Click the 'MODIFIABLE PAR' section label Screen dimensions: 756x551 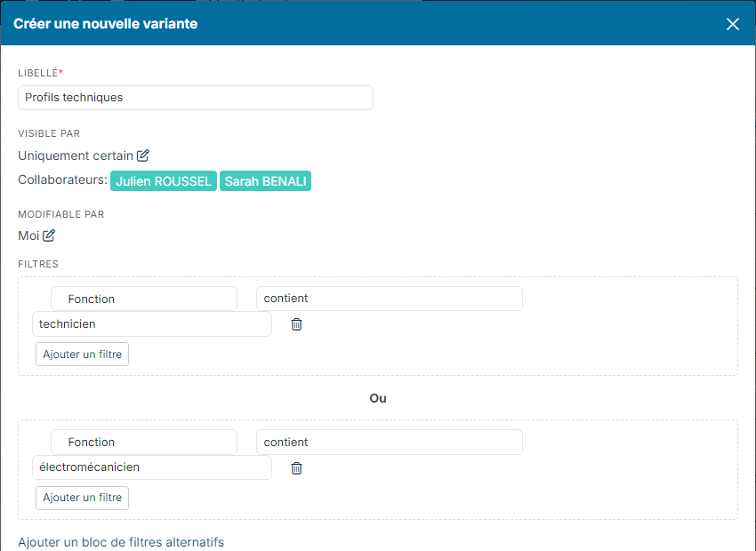(x=60, y=215)
